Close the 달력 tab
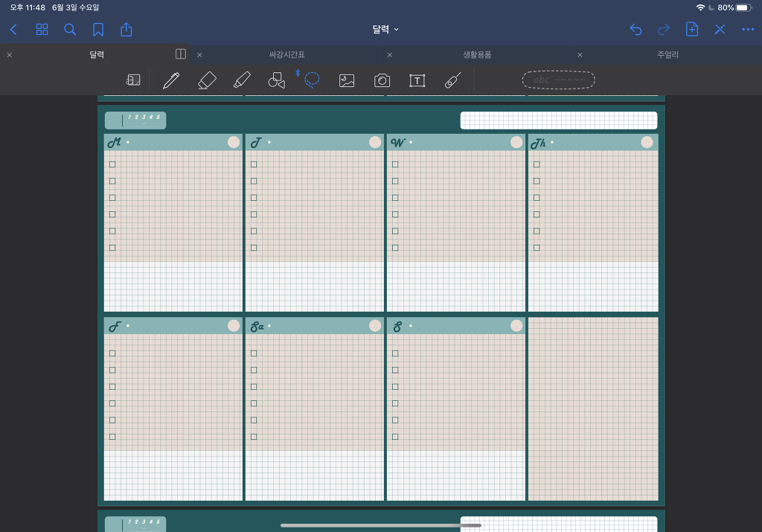This screenshot has height=532, width=762. click(x=9, y=55)
